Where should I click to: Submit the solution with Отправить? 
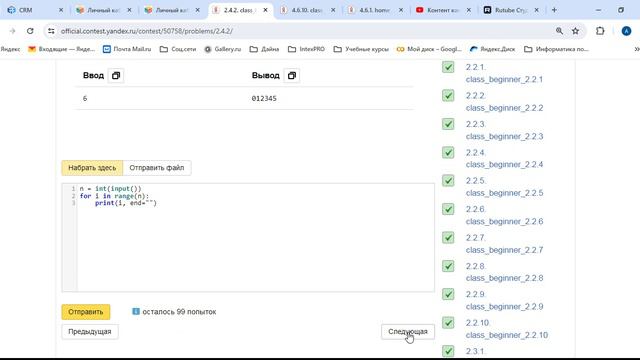pos(86,312)
